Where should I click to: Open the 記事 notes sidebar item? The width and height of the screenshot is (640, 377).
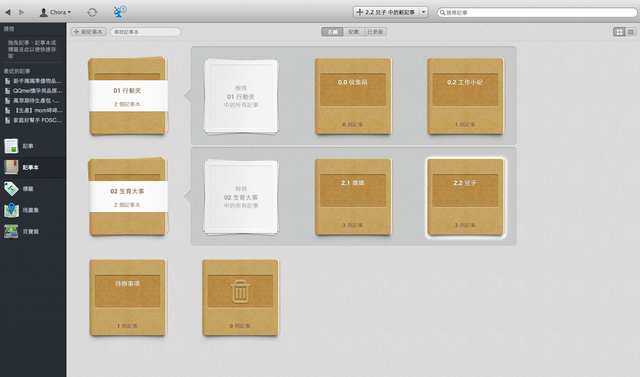point(33,146)
